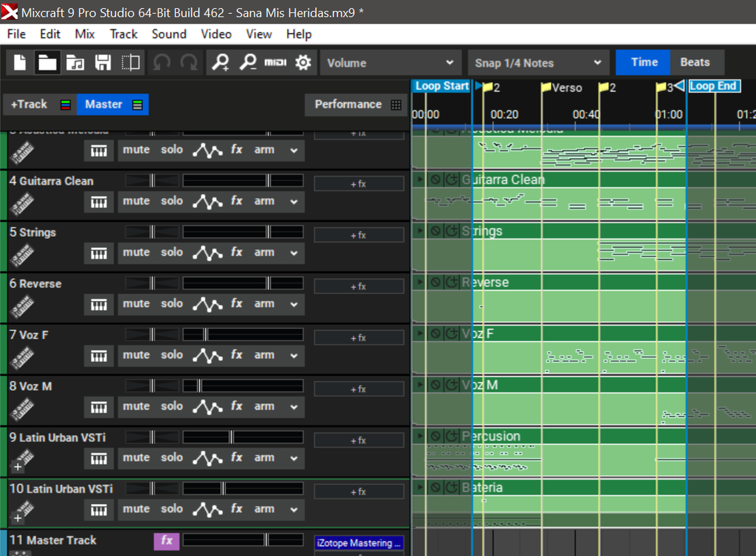
Task: Save the project with the floppy disk icon
Action: coord(103,63)
